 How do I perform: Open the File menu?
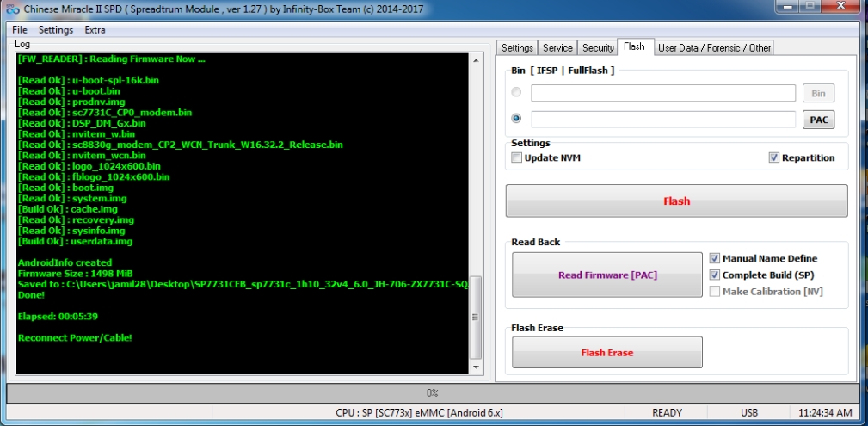20,30
